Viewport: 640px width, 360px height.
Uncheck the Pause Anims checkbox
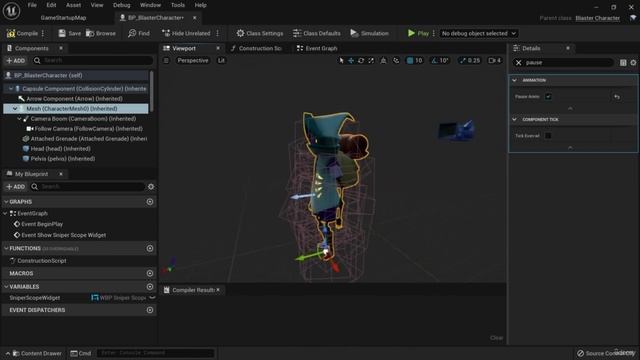[x=548, y=97]
